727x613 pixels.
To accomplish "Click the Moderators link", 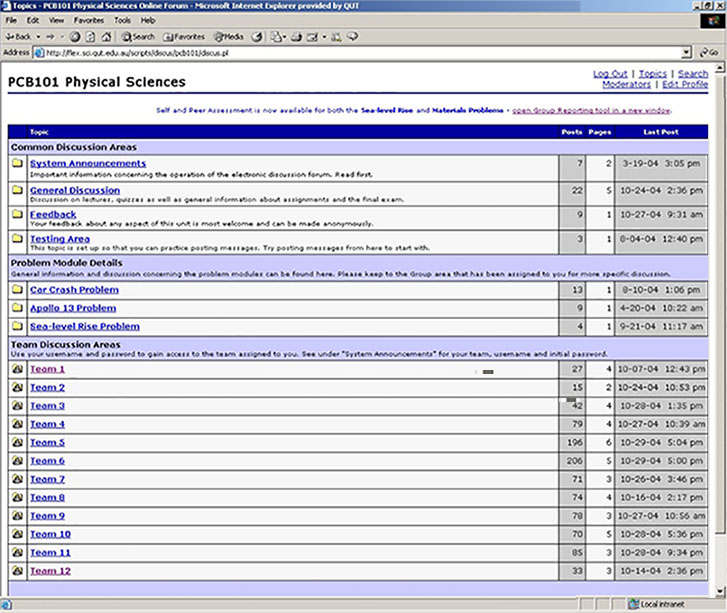I will tap(625, 85).
